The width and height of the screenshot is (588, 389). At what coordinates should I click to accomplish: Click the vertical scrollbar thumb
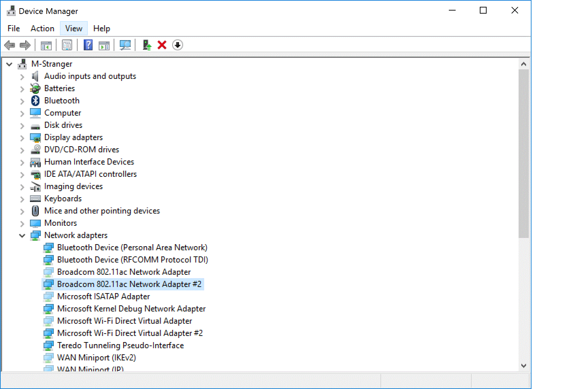tap(524, 154)
